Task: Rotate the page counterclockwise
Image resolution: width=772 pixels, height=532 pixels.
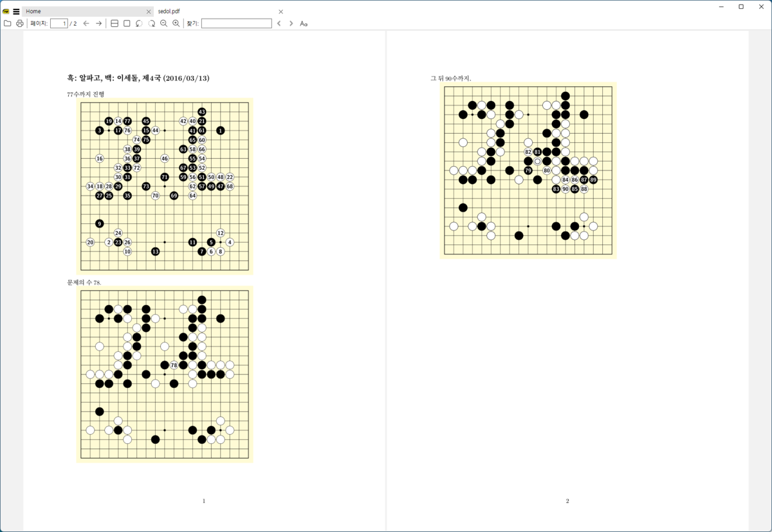Action: click(138, 23)
